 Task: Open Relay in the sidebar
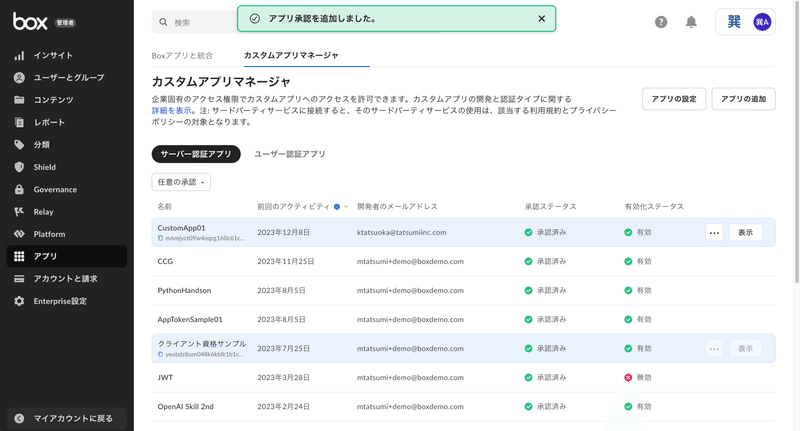pyautogui.click(x=66, y=212)
